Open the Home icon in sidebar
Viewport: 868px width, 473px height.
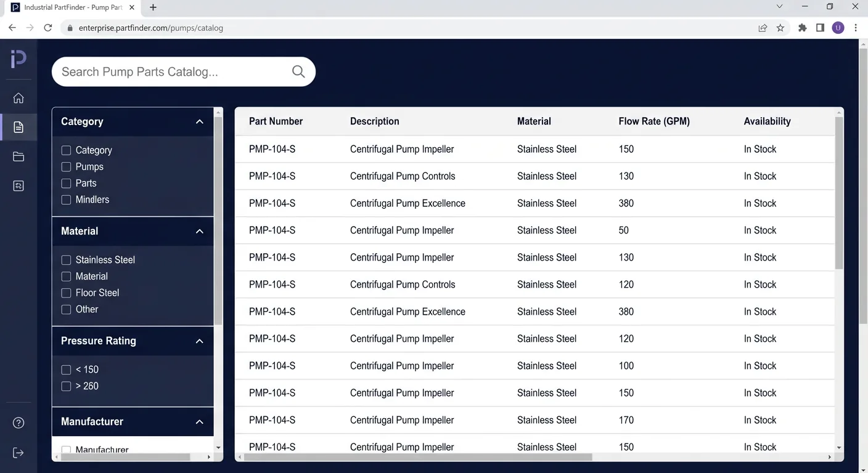coord(18,98)
